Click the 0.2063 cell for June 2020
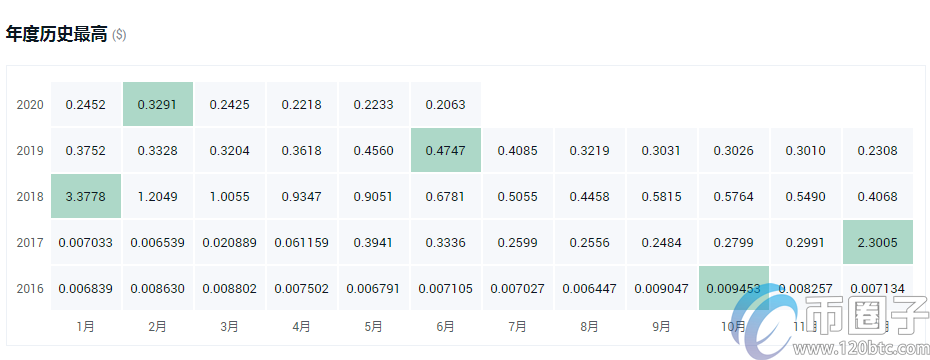The width and height of the screenshot is (930, 360). click(x=445, y=104)
